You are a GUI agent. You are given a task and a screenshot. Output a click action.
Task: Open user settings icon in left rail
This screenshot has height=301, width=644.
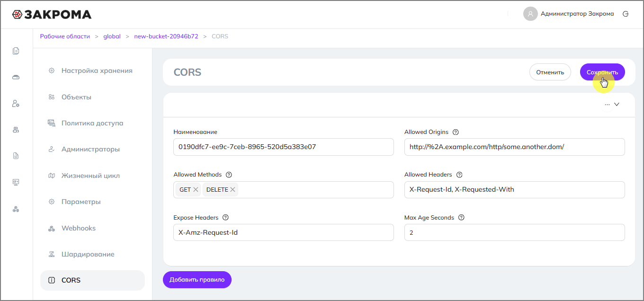click(x=16, y=103)
